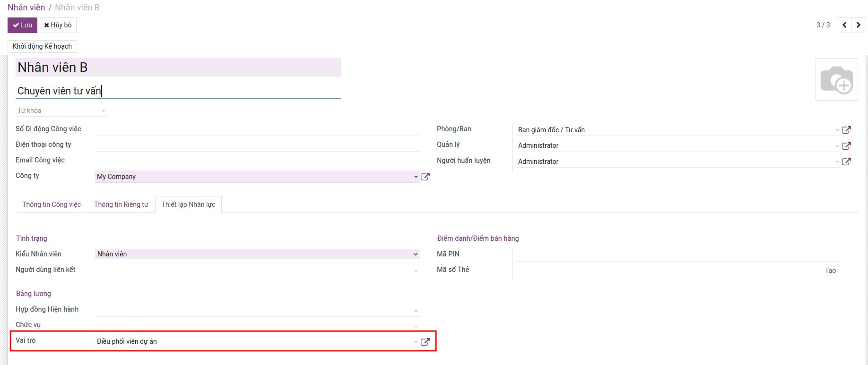Image resolution: width=868 pixels, height=365 pixels.
Task: Focus the Email Công việc input field
Action: (257, 161)
